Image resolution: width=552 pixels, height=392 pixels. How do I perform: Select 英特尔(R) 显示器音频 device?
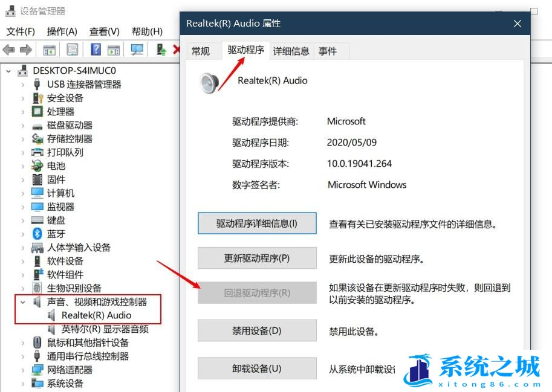[105, 329]
